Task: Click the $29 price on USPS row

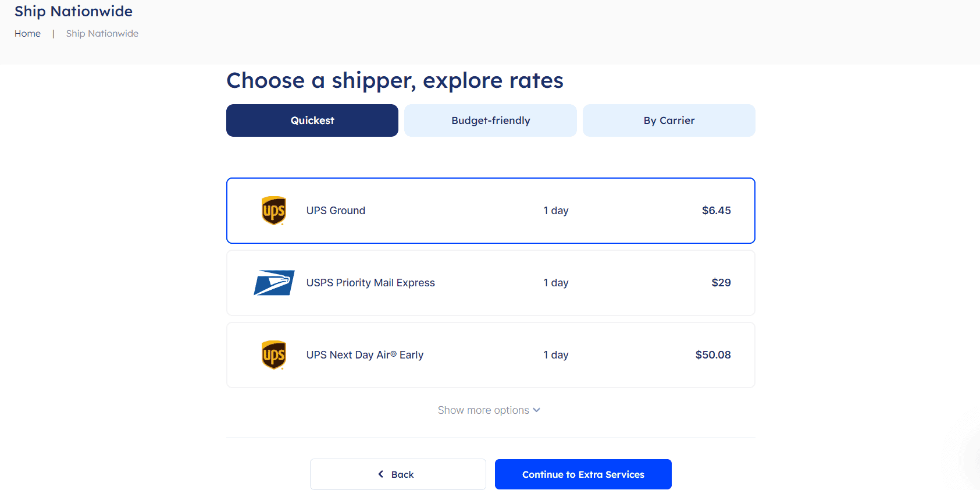Action: [721, 283]
